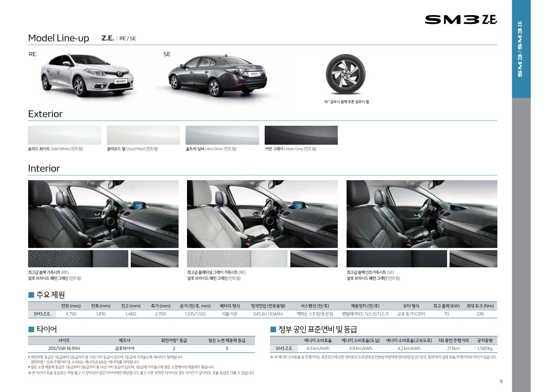View the platinum grey leather interior photo

point(262,214)
